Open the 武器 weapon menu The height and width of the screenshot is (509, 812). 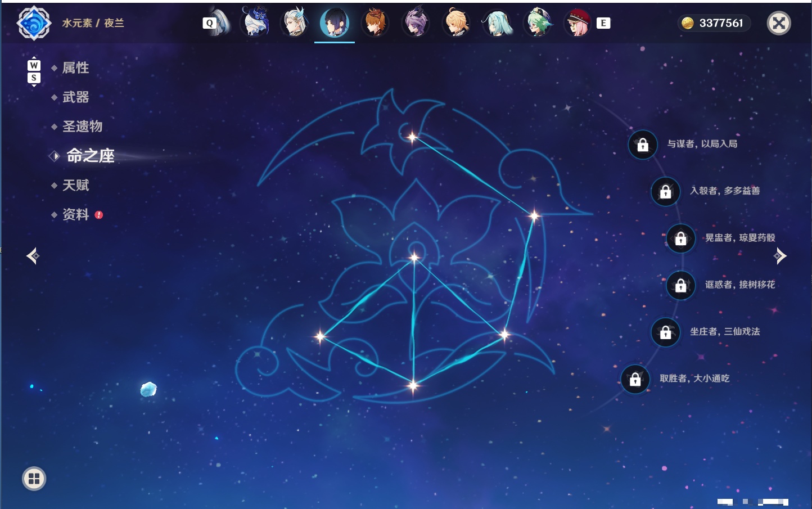75,97
